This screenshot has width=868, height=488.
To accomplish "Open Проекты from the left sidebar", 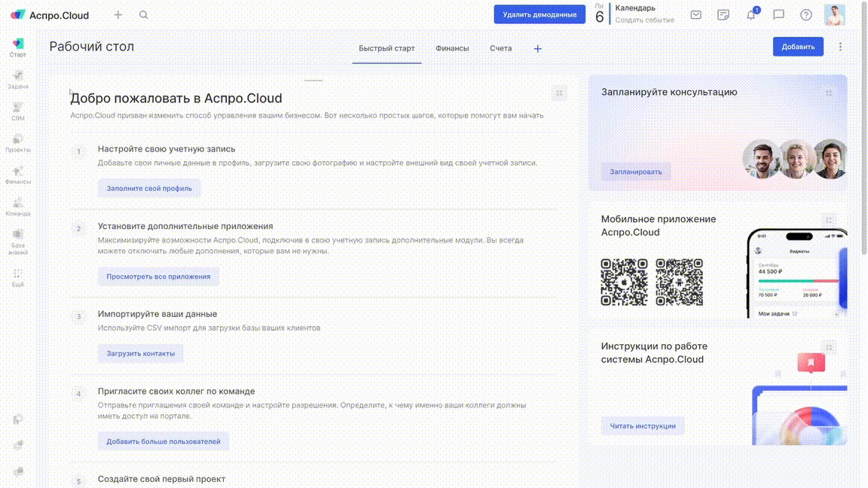I will (x=18, y=143).
